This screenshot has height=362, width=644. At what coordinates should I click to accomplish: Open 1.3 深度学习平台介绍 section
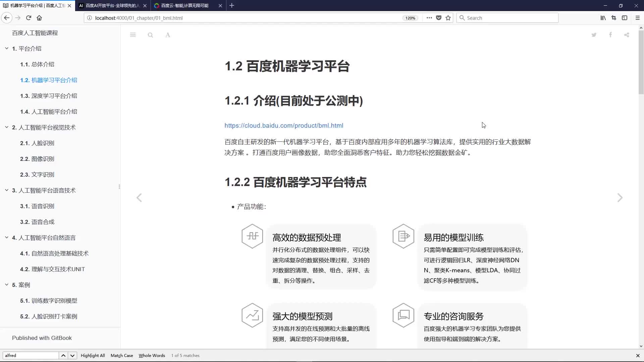point(49,96)
